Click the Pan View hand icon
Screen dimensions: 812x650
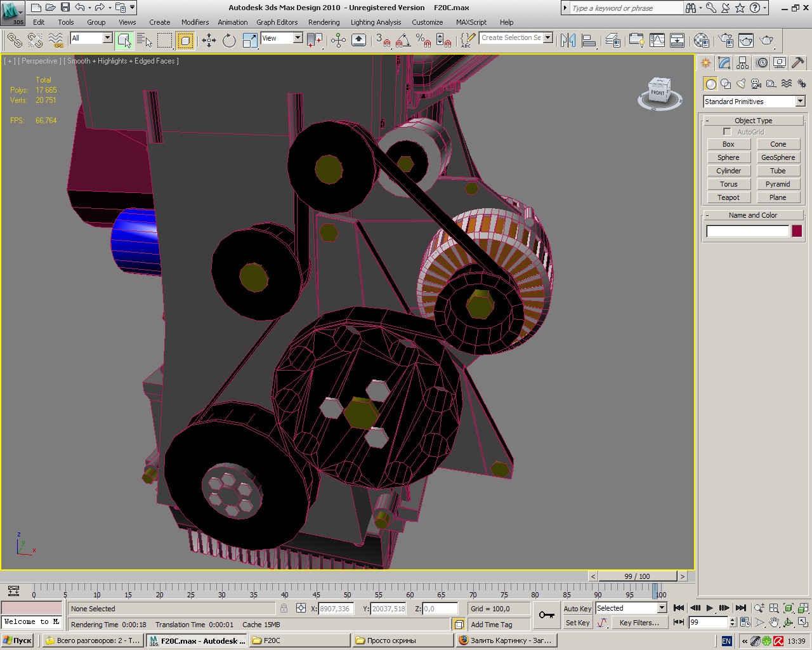click(x=774, y=623)
